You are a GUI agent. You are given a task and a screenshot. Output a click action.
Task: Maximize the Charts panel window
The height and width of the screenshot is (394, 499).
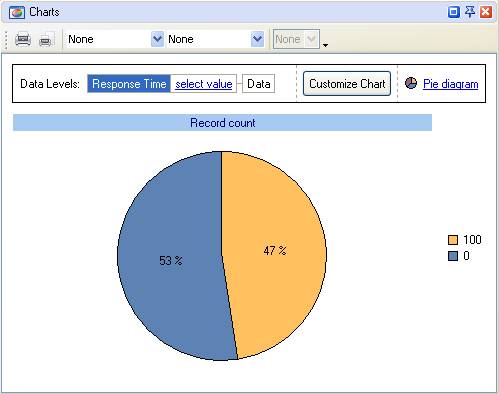454,12
